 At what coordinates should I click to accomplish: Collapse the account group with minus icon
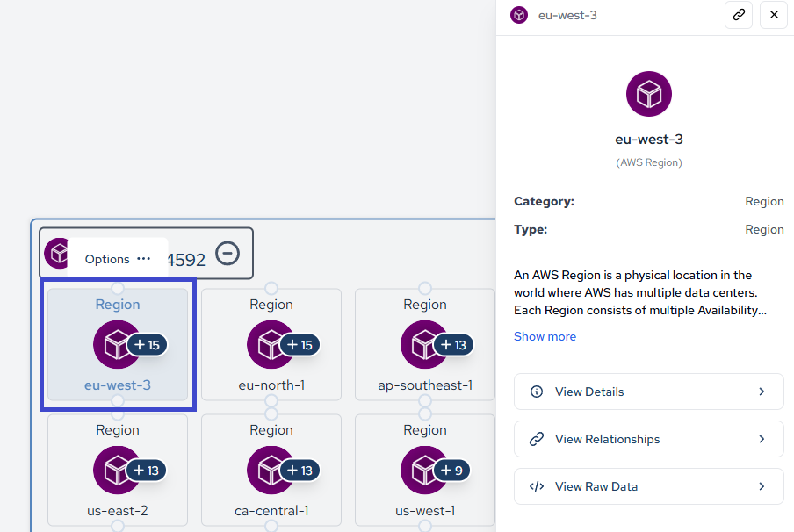[x=227, y=254]
